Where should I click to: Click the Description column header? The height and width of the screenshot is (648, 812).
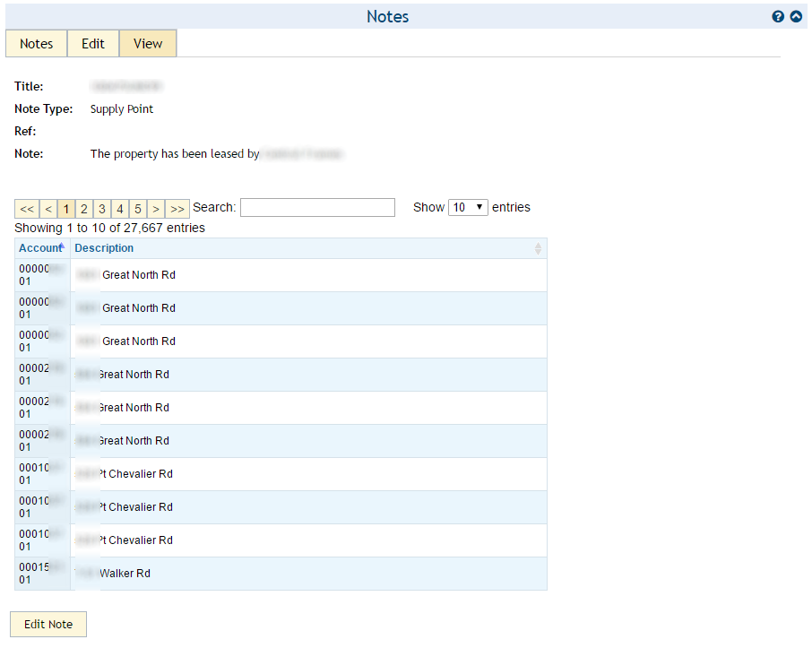[x=104, y=248]
